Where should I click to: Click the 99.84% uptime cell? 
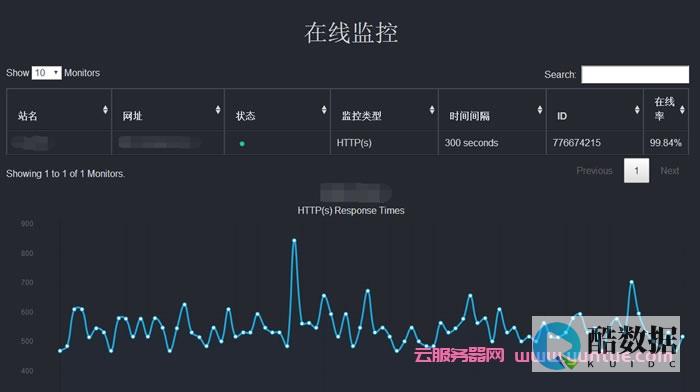(x=666, y=143)
